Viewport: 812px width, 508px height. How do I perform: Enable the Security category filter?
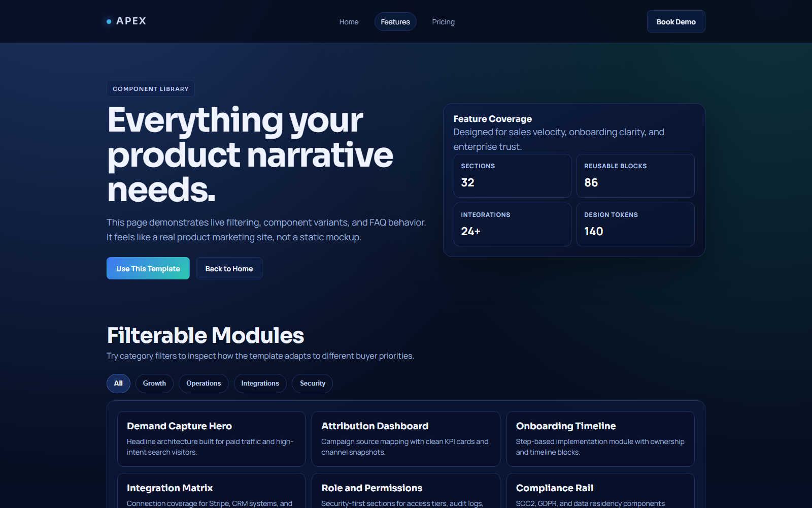312,383
